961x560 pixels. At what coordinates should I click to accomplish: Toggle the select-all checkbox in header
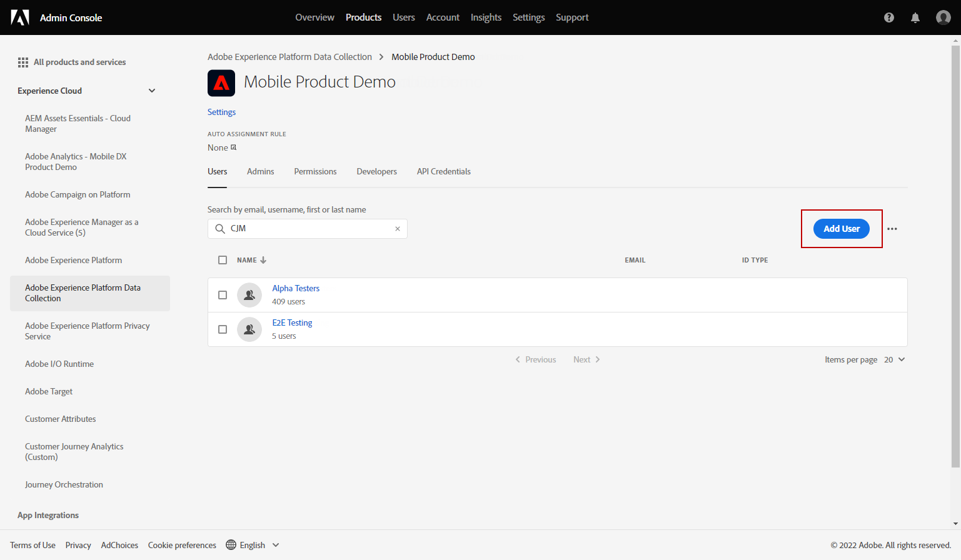pyautogui.click(x=223, y=260)
